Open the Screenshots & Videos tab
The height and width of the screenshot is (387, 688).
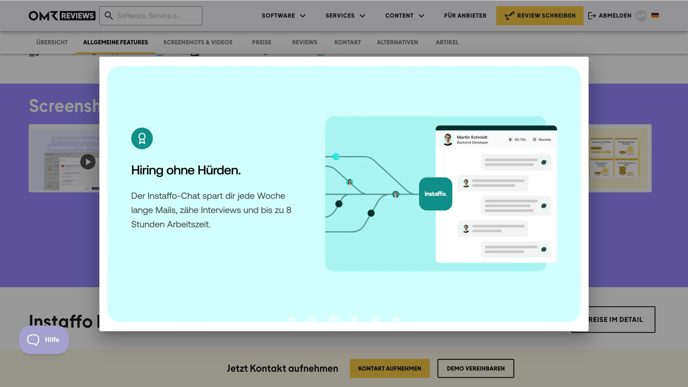tap(198, 42)
